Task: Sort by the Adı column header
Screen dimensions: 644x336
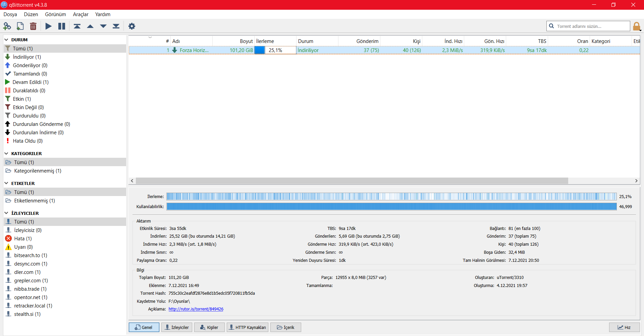Action: coord(192,41)
